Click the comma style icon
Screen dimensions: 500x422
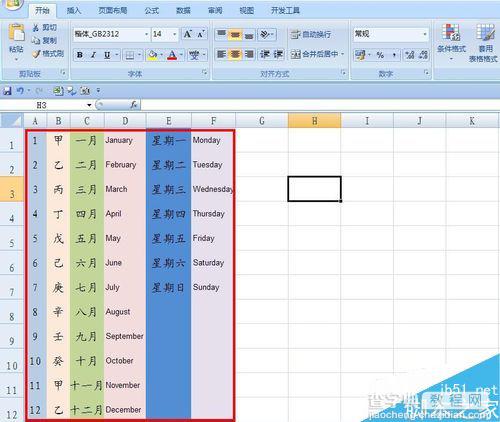394,55
